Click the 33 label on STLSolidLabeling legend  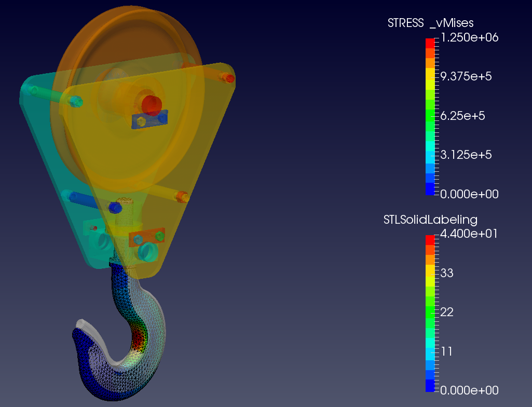(447, 273)
